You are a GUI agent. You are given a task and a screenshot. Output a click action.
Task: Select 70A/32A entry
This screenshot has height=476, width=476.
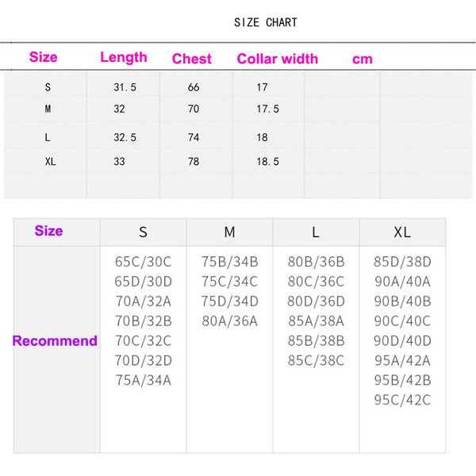(144, 301)
